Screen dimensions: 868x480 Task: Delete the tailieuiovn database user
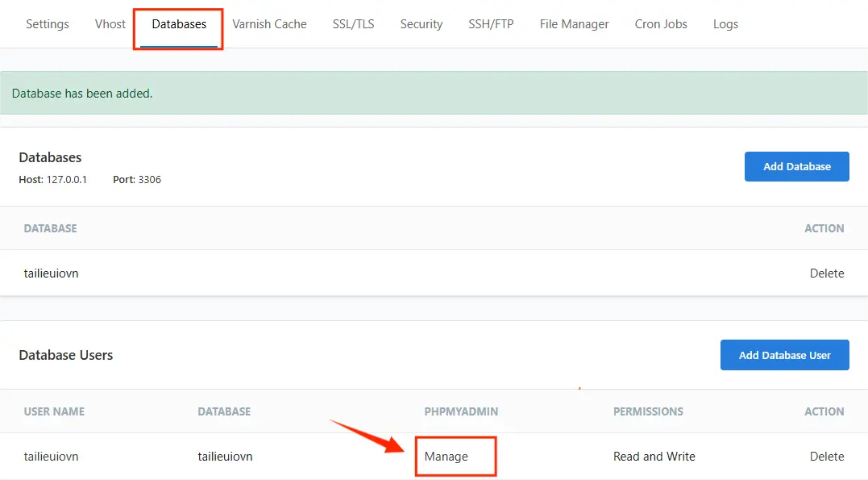pos(827,456)
